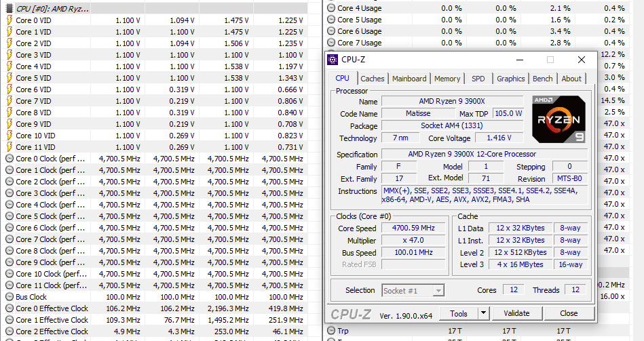Select the Core 10 Clock row label

(52, 274)
